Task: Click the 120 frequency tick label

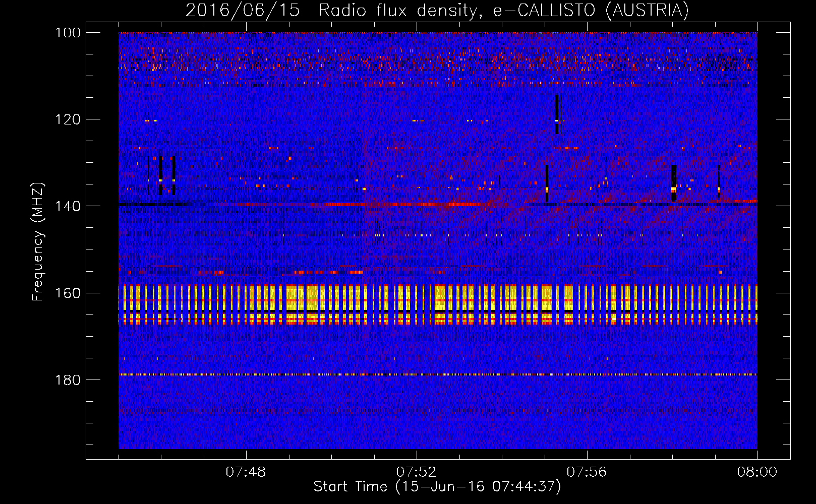Action: (x=68, y=119)
